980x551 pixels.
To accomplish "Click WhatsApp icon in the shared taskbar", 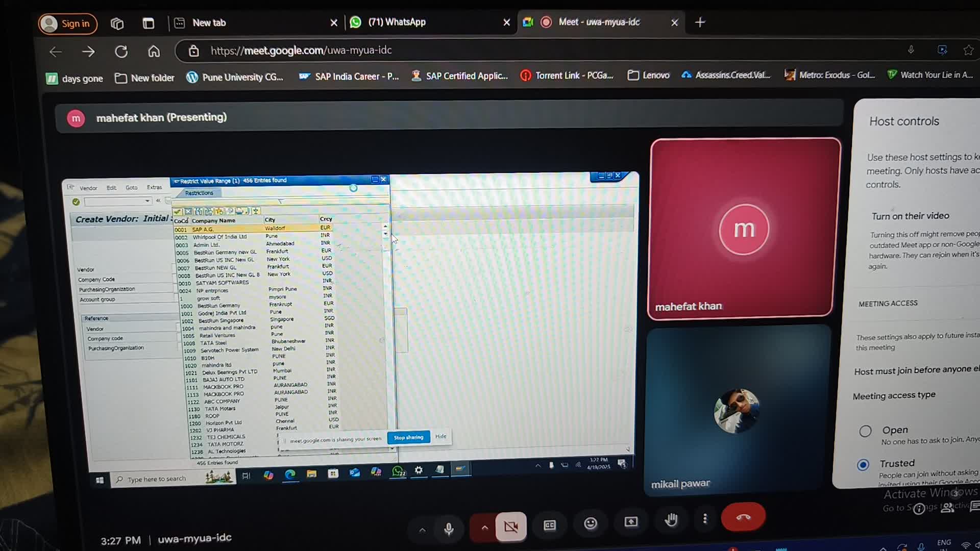I will pos(398,472).
